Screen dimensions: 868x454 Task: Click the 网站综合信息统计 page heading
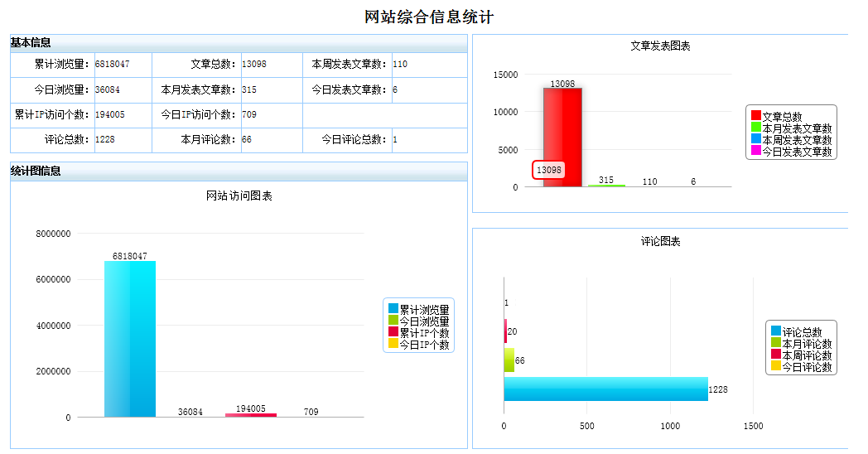(x=429, y=17)
